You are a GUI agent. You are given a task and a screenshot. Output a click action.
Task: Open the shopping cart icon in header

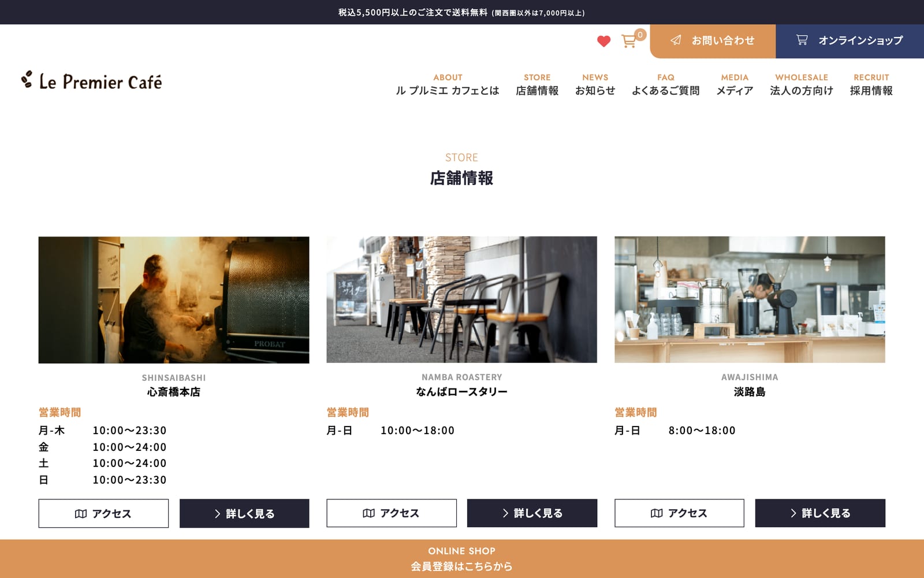(629, 41)
